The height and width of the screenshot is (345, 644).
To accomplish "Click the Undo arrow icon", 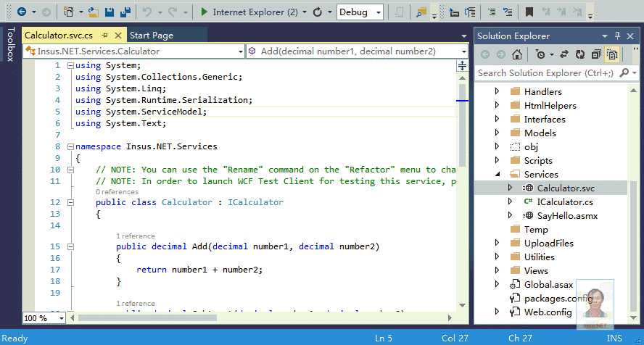I will [147, 12].
